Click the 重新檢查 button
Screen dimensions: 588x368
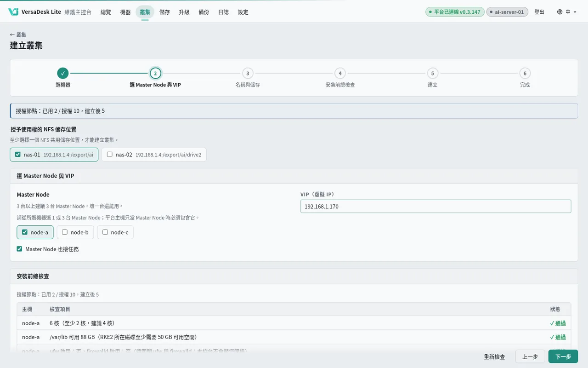pyautogui.click(x=495, y=356)
